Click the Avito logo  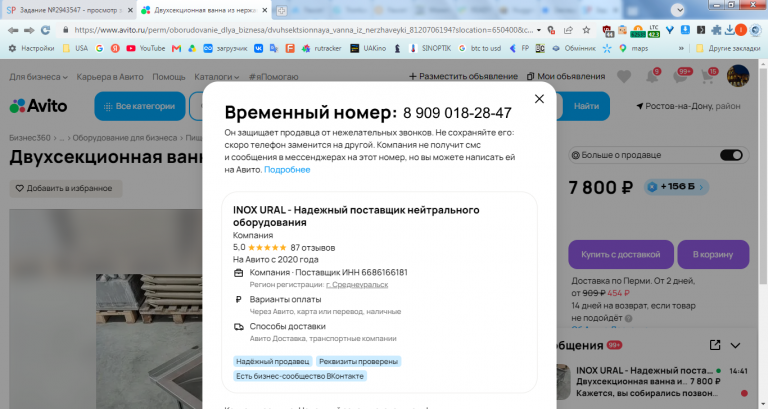(x=38, y=106)
